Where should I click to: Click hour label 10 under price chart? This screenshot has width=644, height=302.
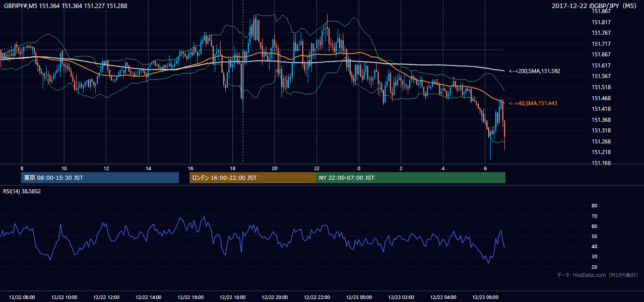pyautogui.click(x=64, y=168)
